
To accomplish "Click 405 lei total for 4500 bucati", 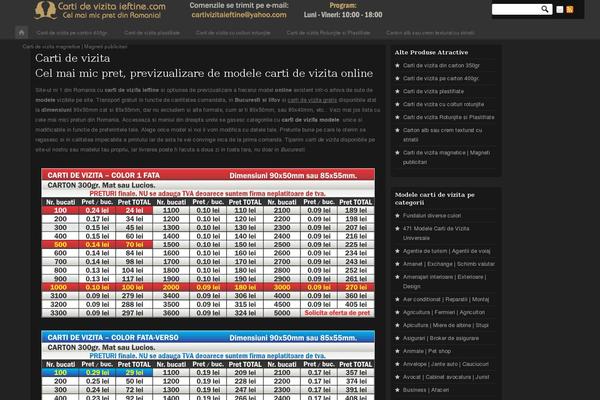I will coord(356,304).
